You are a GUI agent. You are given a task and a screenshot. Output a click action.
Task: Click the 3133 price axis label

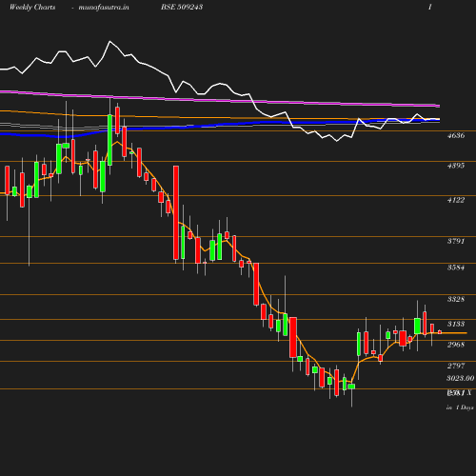[456, 324]
